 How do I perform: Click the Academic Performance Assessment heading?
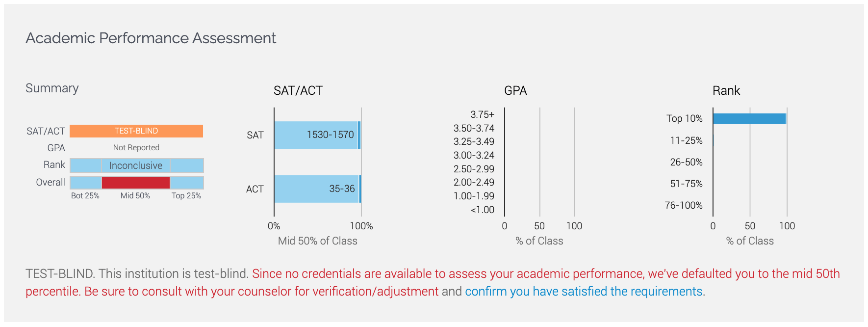[151, 38]
